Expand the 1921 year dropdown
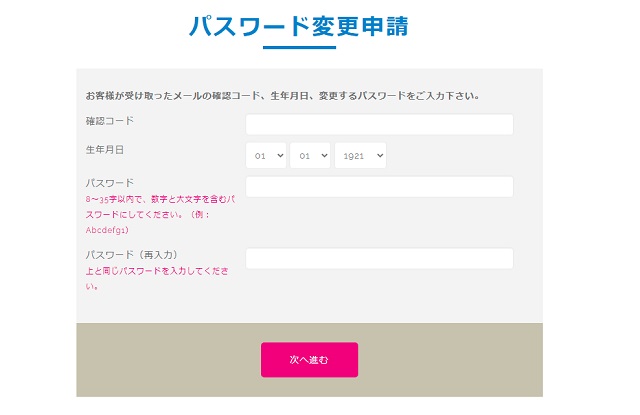Screen dimensions: 640x415 click(x=360, y=156)
